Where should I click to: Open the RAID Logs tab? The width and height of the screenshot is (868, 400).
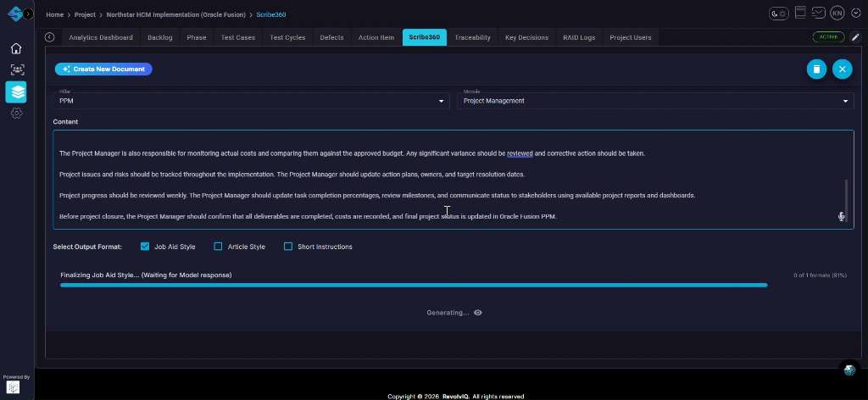coord(579,37)
